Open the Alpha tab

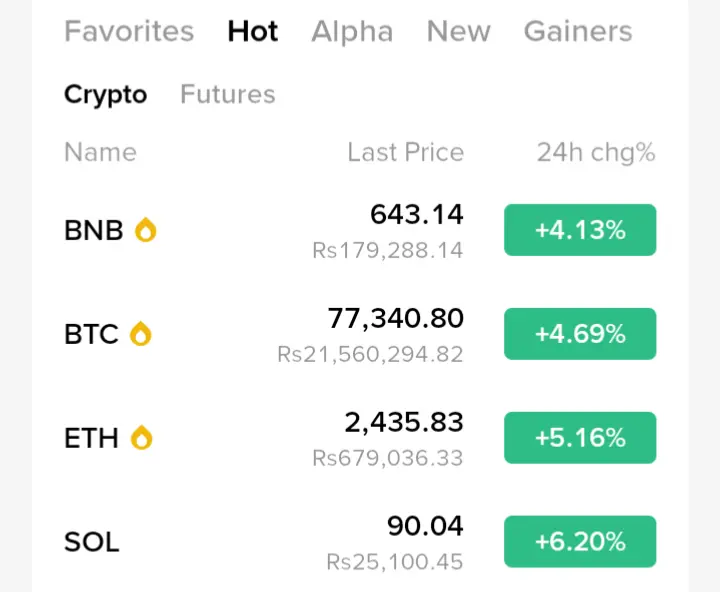pos(352,31)
